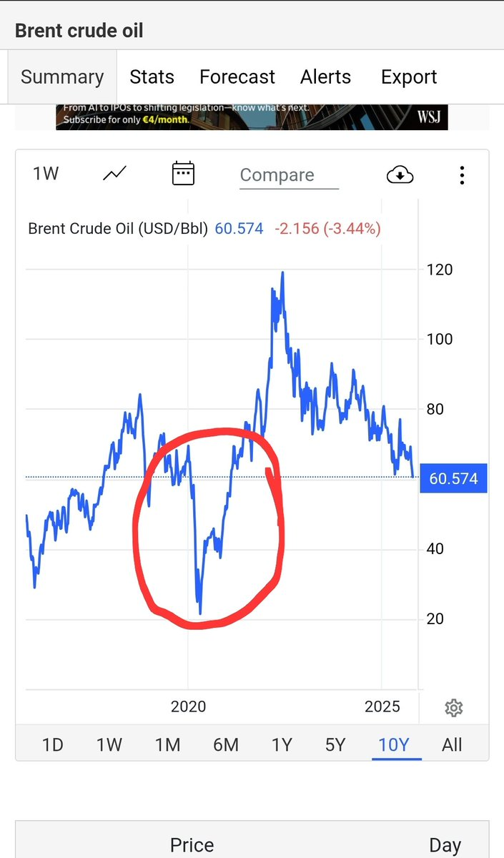Image resolution: width=504 pixels, height=858 pixels.
Task: Open the Forecast tab
Action: pos(237,77)
